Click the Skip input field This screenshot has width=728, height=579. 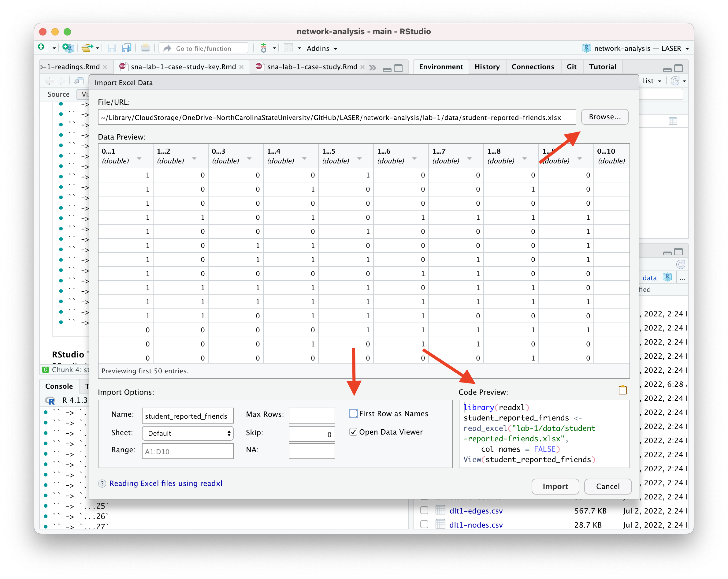[312, 434]
